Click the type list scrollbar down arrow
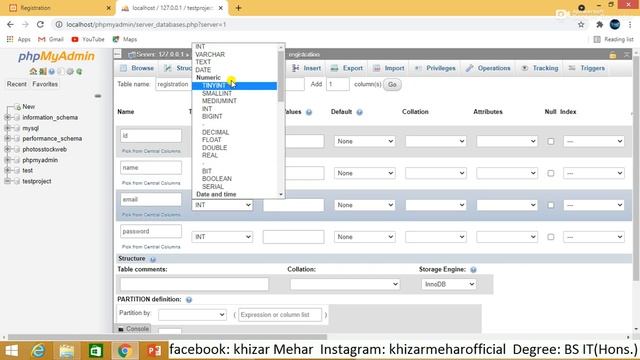This screenshot has height=360, width=640. coord(281,195)
